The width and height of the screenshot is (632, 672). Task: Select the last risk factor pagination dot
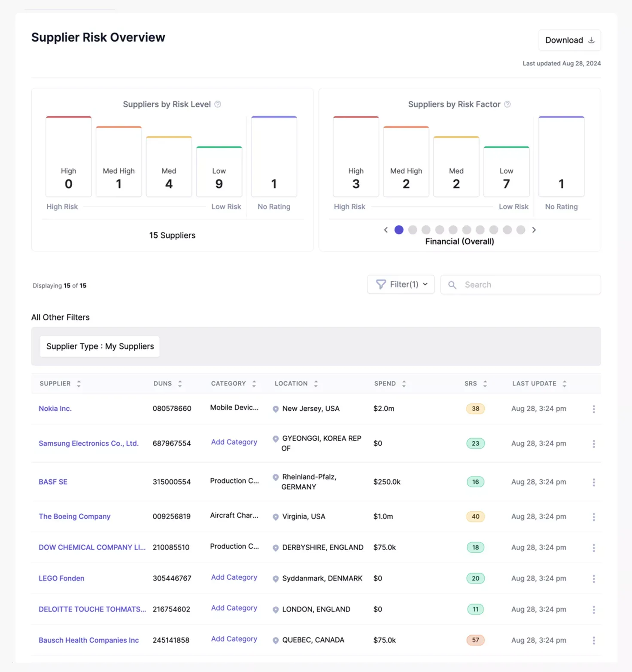click(x=520, y=230)
